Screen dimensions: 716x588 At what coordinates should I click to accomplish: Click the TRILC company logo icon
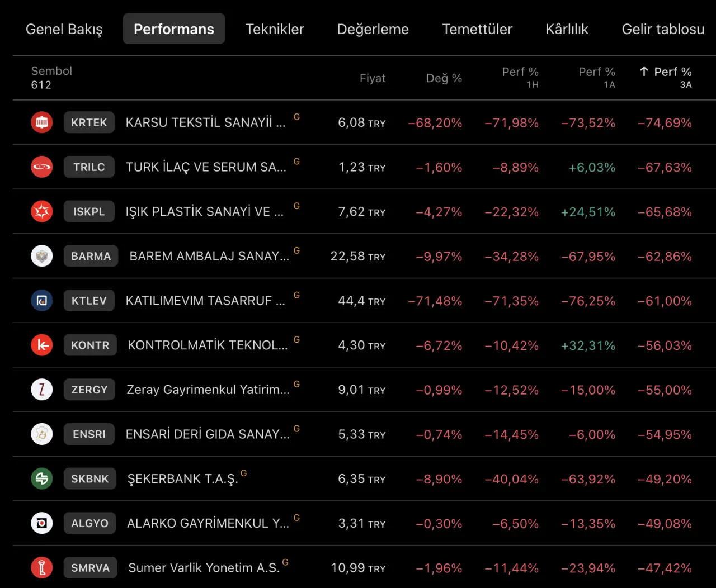(42, 167)
